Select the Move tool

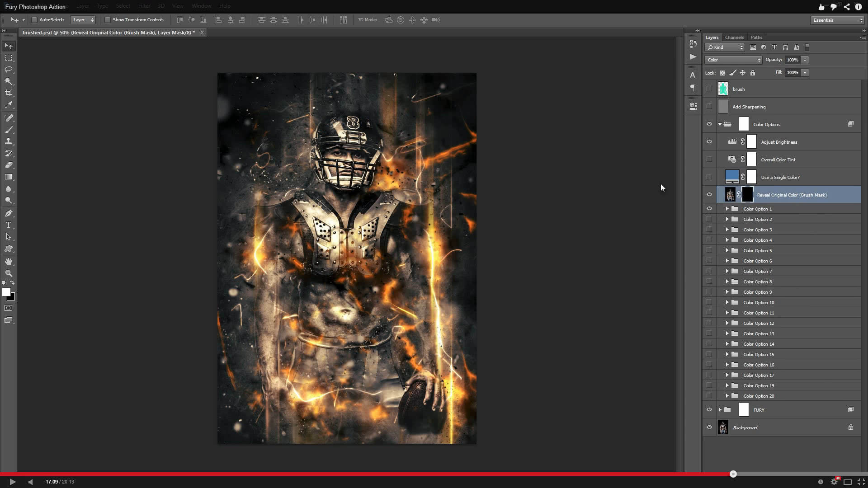pos(9,46)
